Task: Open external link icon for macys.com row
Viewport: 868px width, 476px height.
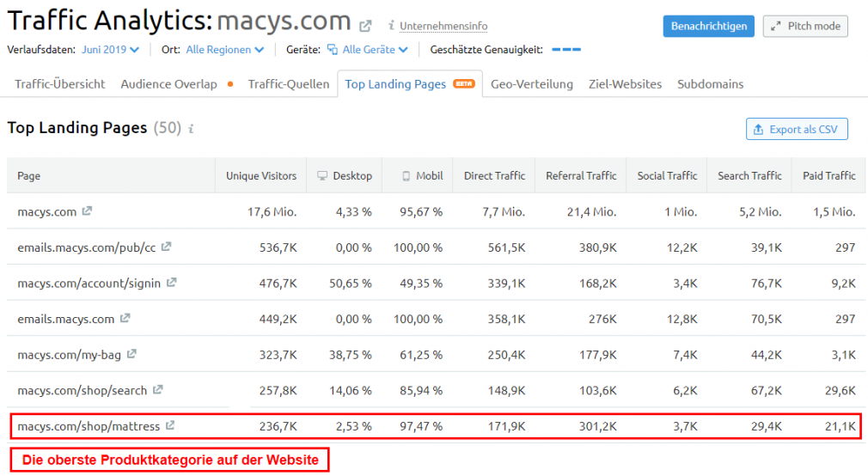Action: pyautogui.click(x=87, y=211)
